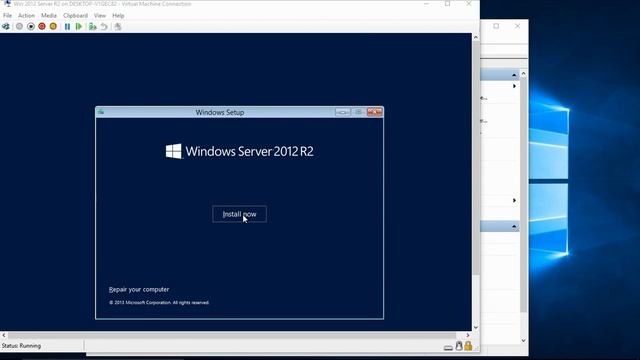The width and height of the screenshot is (640, 360).
Task: Turn off the VM with the black-dot icon
Action: (31, 27)
